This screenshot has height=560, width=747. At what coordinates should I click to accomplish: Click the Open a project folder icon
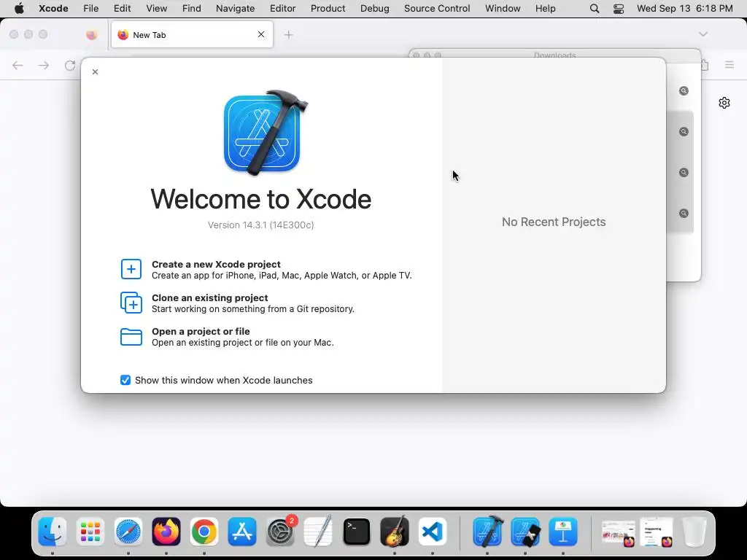click(131, 337)
